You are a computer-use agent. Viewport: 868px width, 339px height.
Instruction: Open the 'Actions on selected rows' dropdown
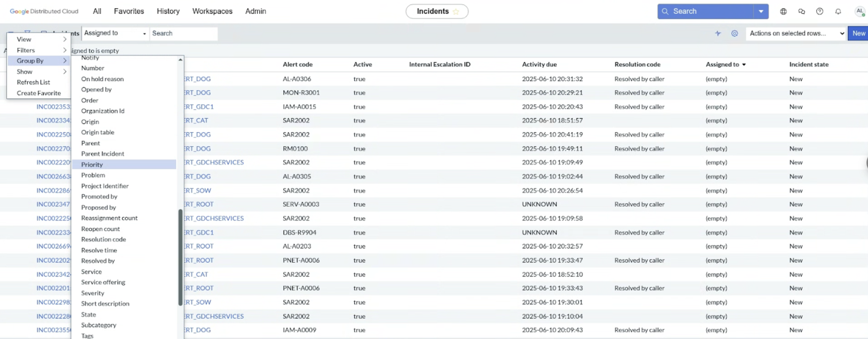coord(796,33)
